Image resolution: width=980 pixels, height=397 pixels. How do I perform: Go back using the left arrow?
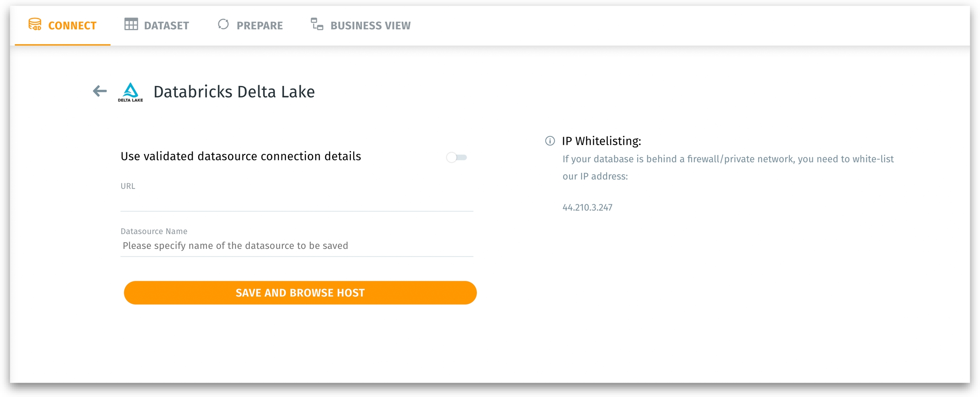click(100, 91)
